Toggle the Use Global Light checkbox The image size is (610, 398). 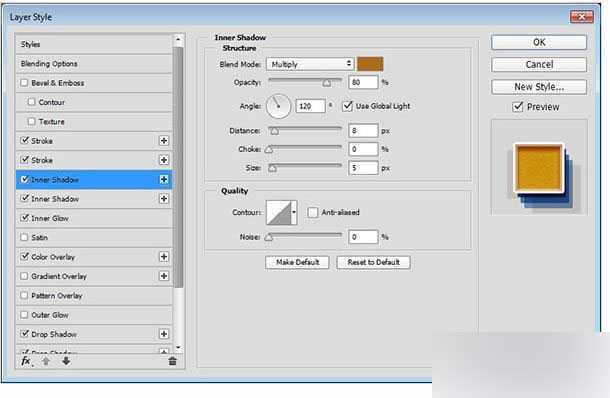click(347, 106)
